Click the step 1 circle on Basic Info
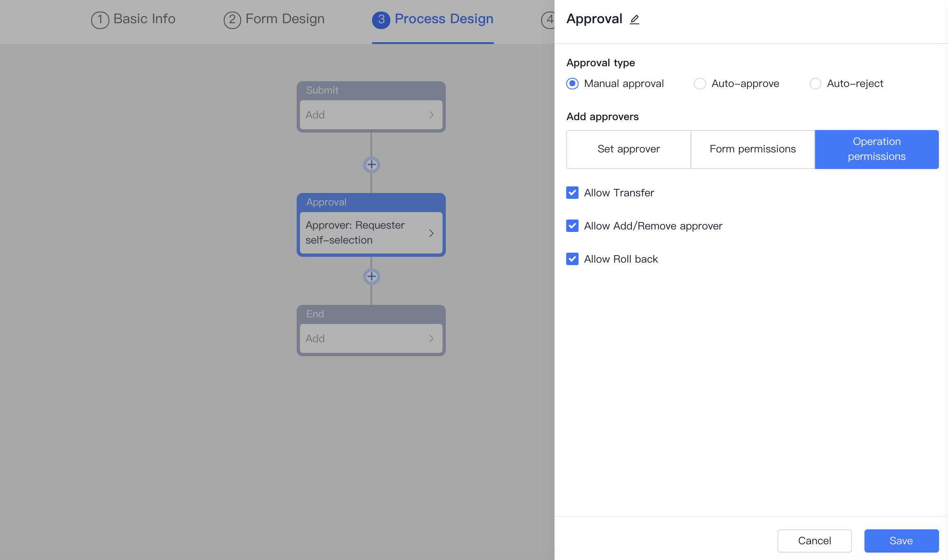 pos(99,19)
